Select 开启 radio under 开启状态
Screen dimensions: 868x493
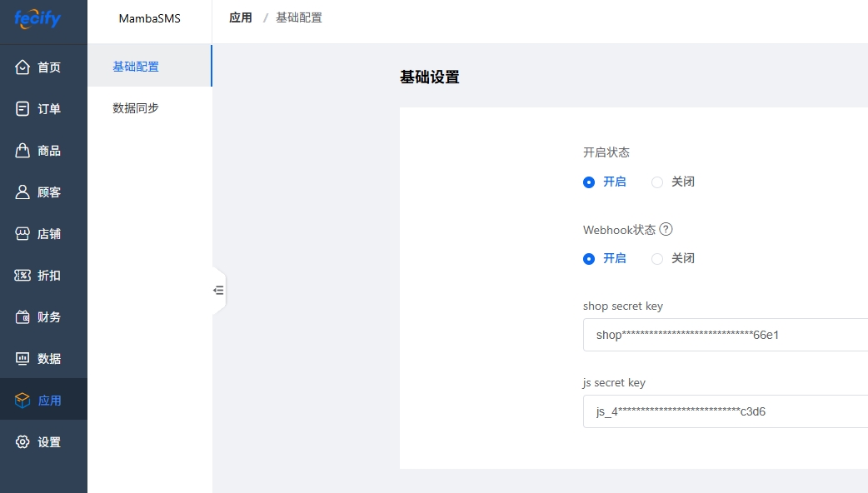(x=589, y=182)
